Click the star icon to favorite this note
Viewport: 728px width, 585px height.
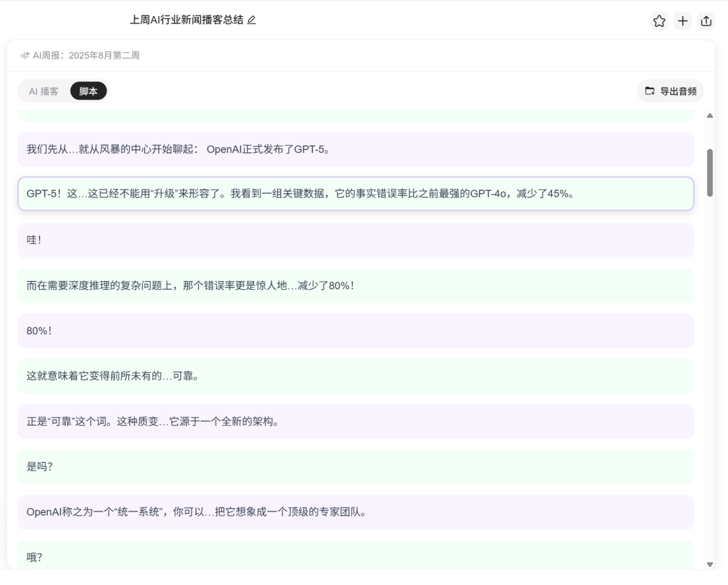pos(659,21)
